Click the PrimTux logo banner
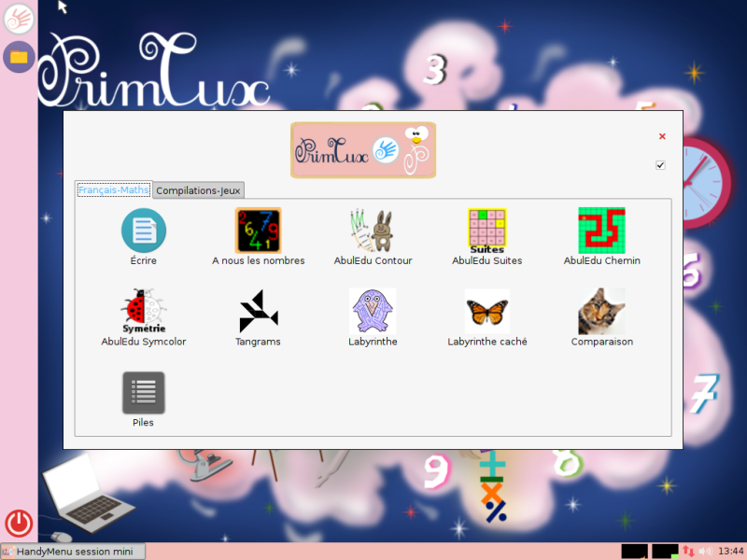747x560 pixels. click(363, 150)
